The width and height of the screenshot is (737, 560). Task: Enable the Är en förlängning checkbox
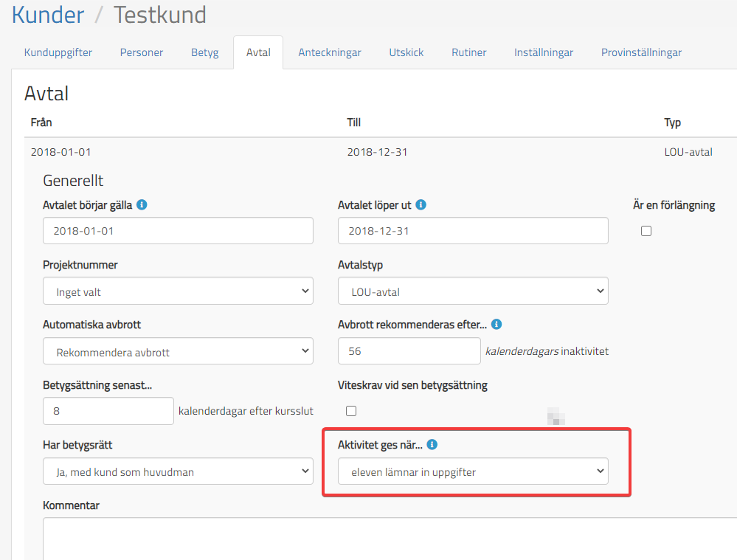pos(646,231)
